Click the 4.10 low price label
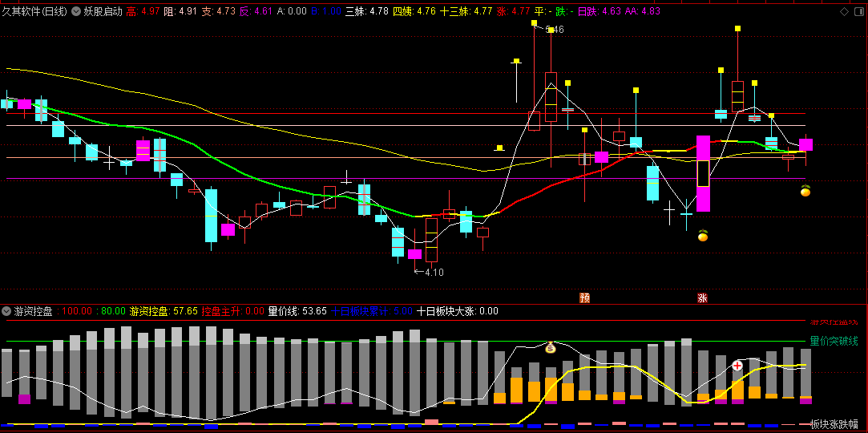The height and width of the screenshot is (433, 868). tap(434, 272)
